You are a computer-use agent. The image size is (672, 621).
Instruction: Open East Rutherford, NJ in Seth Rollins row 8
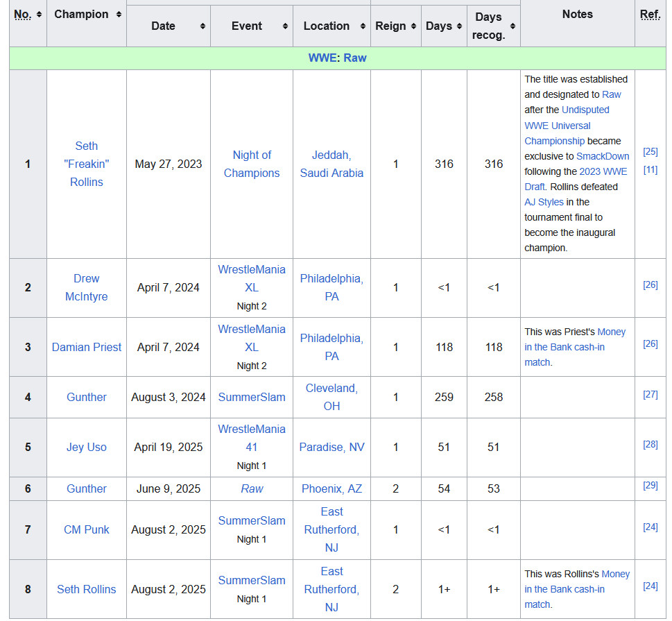coord(331,589)
